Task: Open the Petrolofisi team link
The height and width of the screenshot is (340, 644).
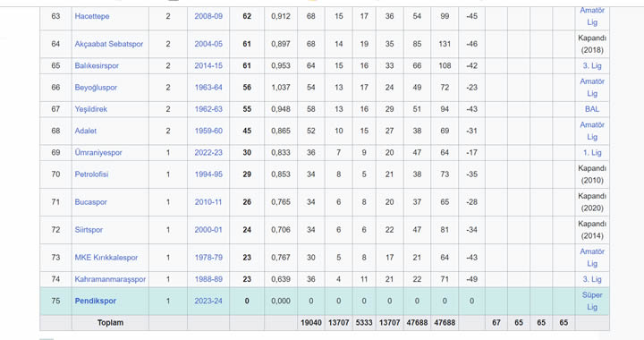Action: coord(91,174)
